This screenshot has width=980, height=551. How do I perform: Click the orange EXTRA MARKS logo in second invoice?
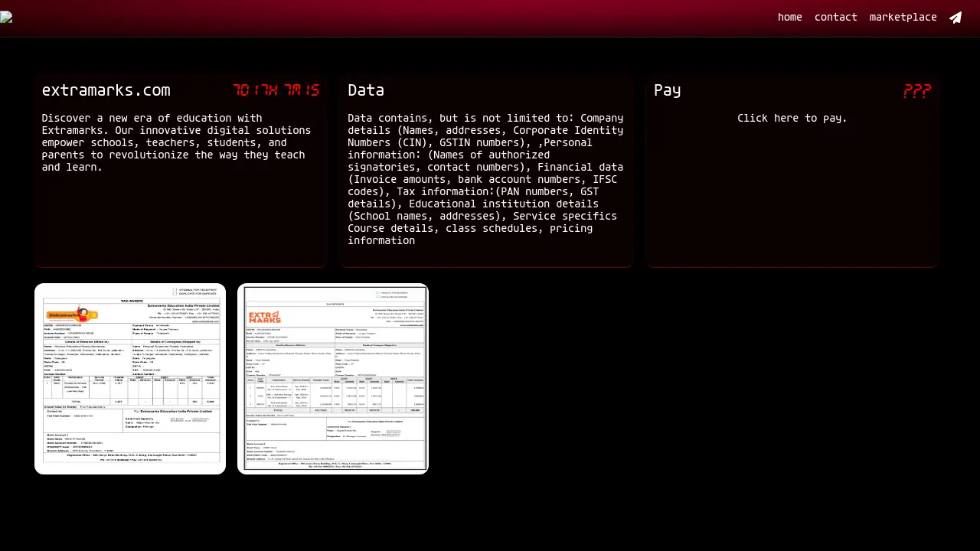(266, 316)
